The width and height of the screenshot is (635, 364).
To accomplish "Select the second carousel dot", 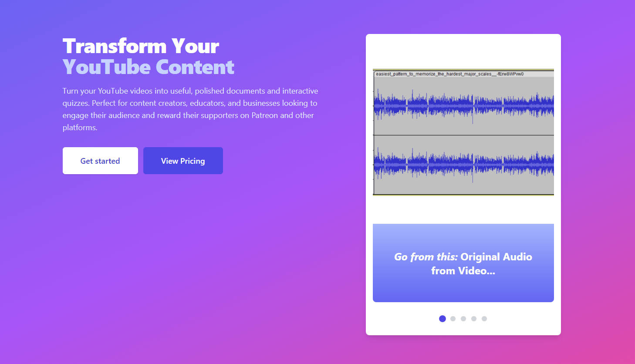I will [453, 319].
